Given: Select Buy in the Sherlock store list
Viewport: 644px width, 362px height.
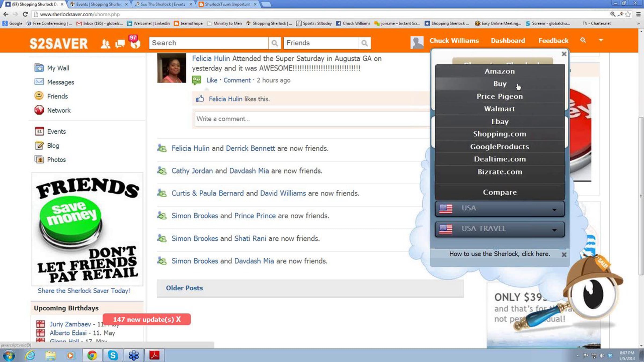Looking at the screenshot, I should (500, 84).
